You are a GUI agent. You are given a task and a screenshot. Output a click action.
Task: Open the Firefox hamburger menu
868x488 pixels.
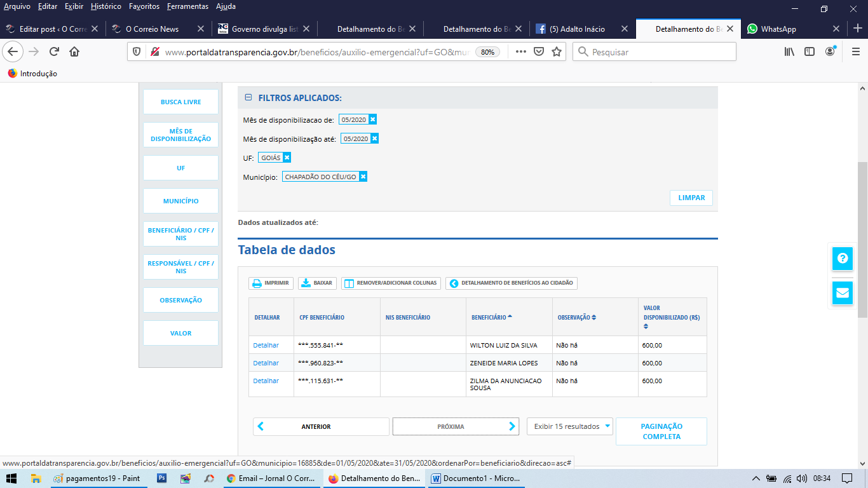pyautogui.click(x=855, y=52)
